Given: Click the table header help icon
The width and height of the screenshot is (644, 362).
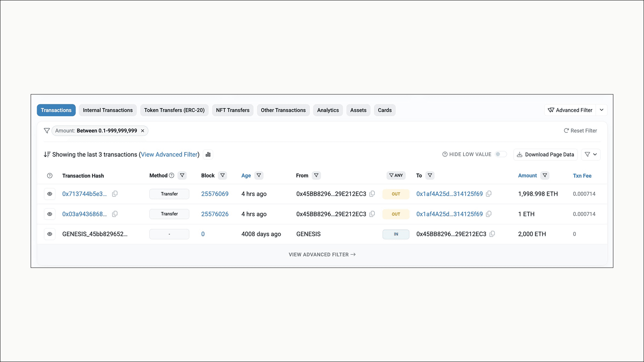Looking at the screenshot, I should click(49, 176).
